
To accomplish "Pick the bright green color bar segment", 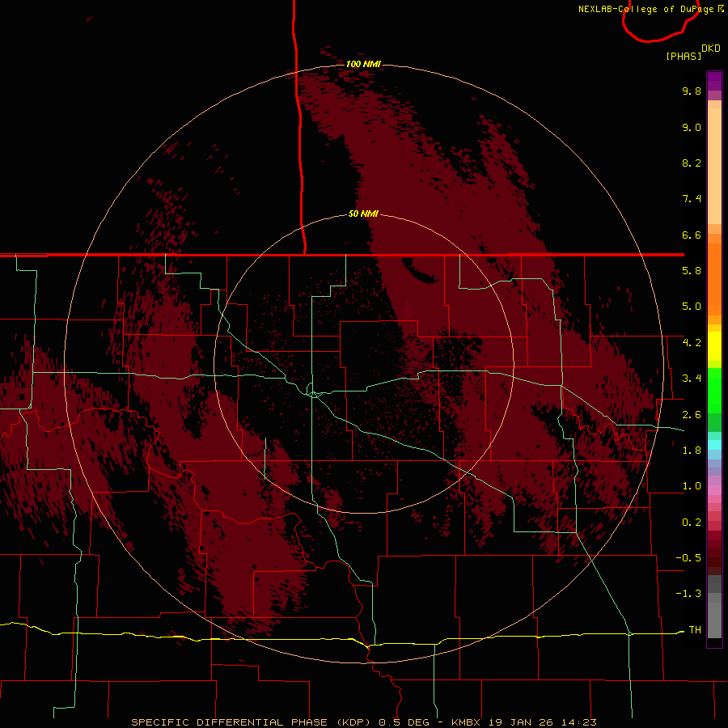I will pyautogui.click(x=714, y=391).
